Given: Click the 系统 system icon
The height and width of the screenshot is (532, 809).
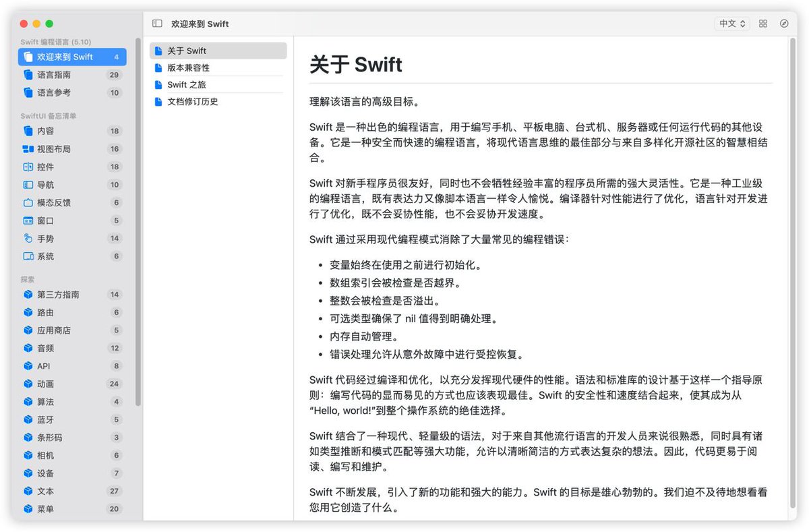Looking at the screenshot, I should [28, 256].
